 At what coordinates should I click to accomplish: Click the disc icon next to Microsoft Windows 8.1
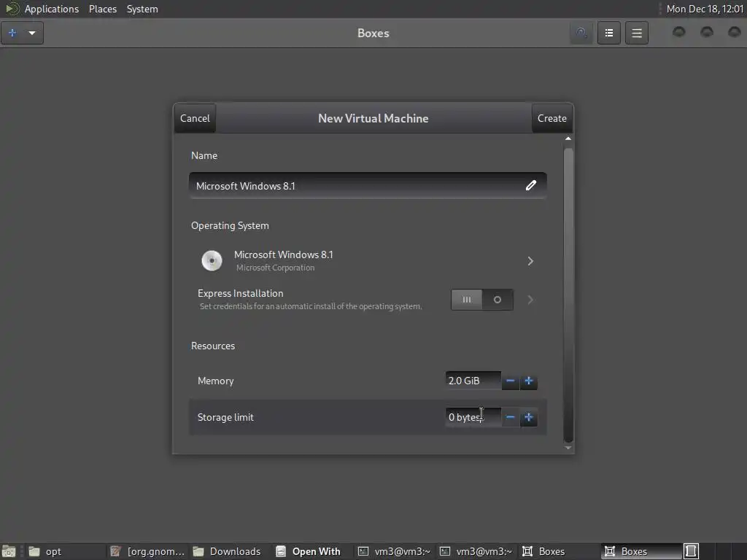pos(212,260)
